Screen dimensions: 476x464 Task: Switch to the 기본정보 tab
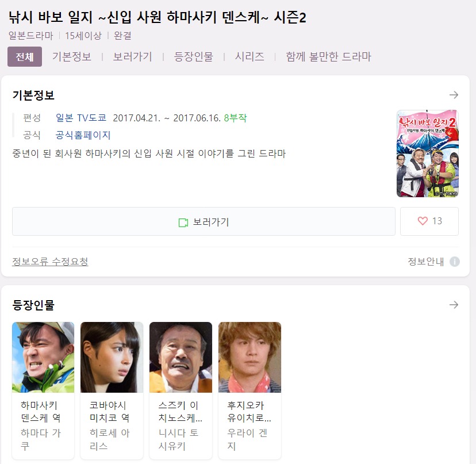72,57
